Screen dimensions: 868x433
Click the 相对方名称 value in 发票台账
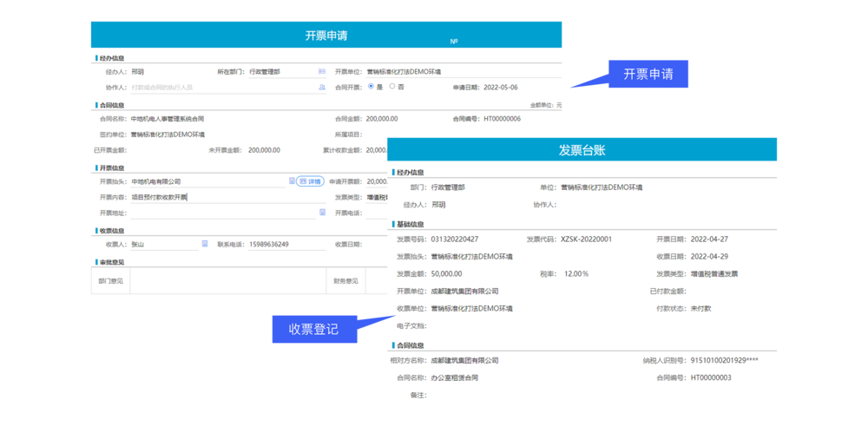click(x=464, y=360)
